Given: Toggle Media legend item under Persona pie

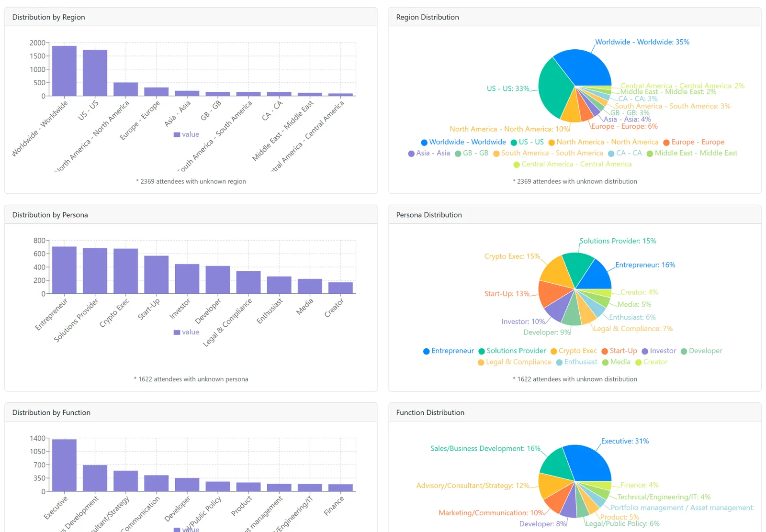Looking at the screenshot, I should [616, 362].
